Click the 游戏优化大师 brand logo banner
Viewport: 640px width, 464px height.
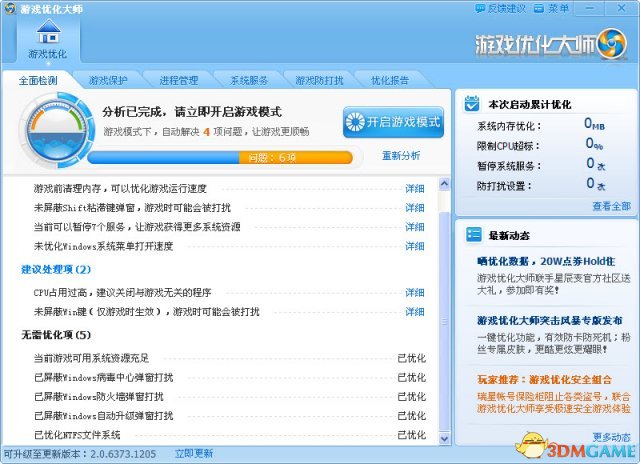[x=551, y=44]
